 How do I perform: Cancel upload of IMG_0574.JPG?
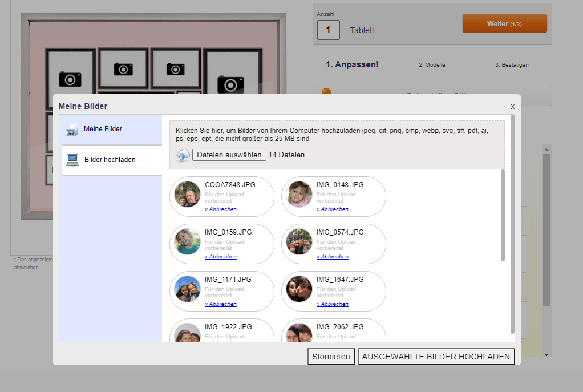click(333, 257)
